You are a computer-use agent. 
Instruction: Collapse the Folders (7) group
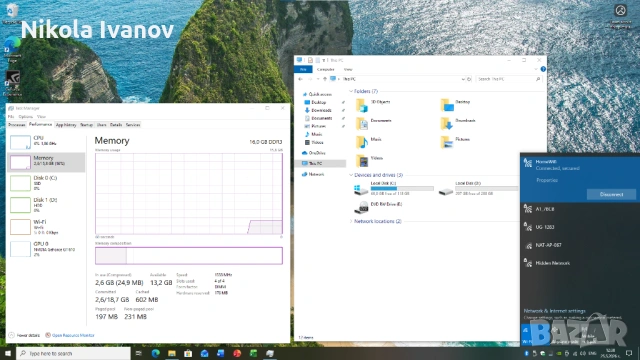click(351, 91)
